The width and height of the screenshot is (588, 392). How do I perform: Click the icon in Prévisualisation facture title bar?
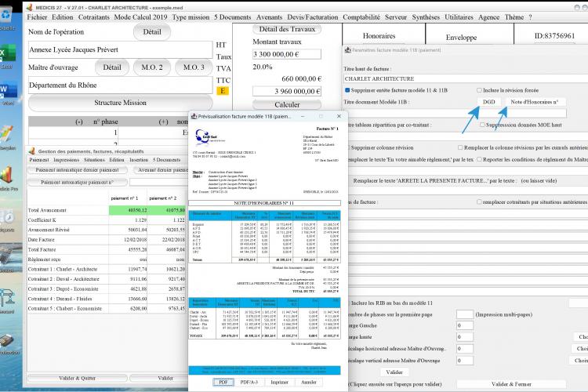(x=194, y=116)
